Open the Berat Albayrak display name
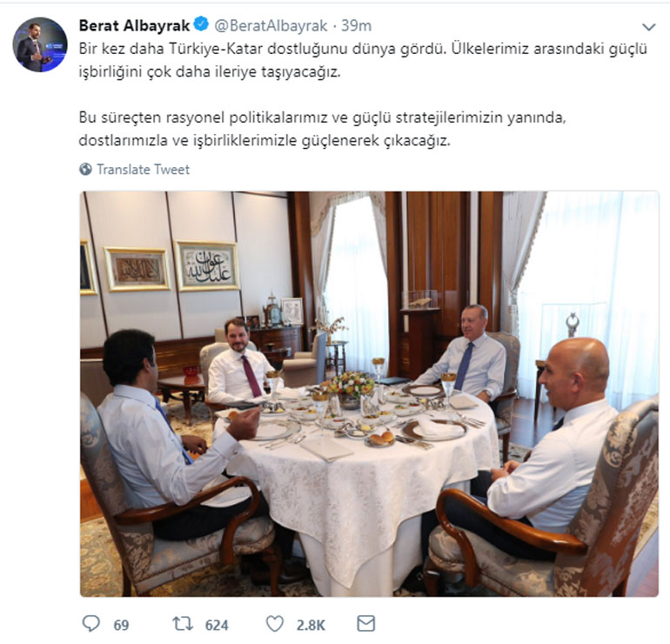 click(x=134, y=25)
